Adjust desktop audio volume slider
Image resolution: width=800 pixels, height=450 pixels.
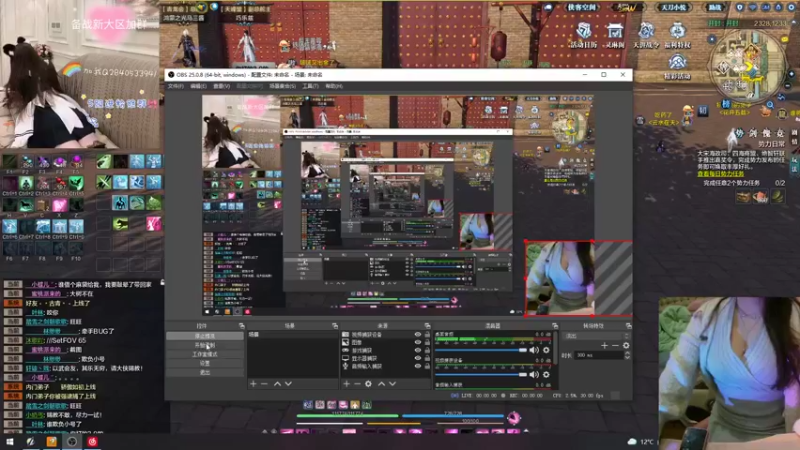(481, 351)
